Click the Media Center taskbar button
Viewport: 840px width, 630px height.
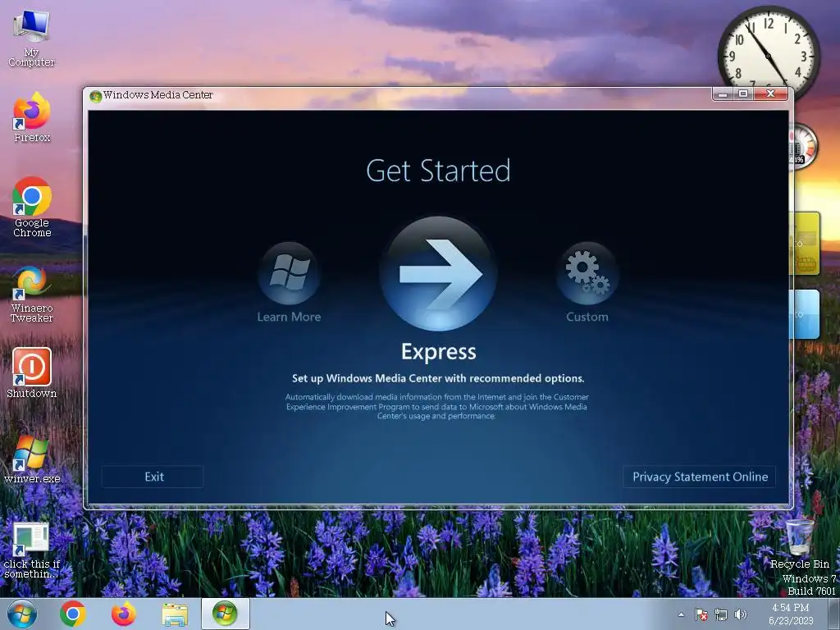click(x=225, y=614)
